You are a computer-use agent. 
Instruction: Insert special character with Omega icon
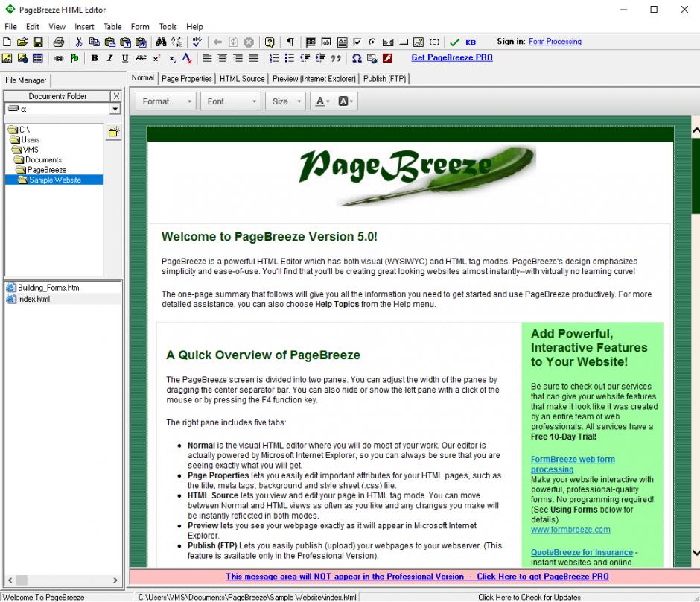(x=357, y=58)
